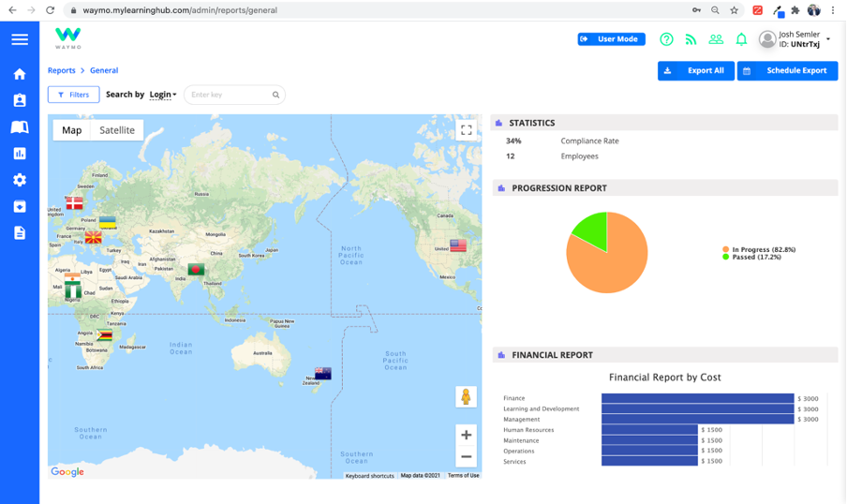Click the Passed legend entry
The image size is (847, 504).
coord(752,257)
